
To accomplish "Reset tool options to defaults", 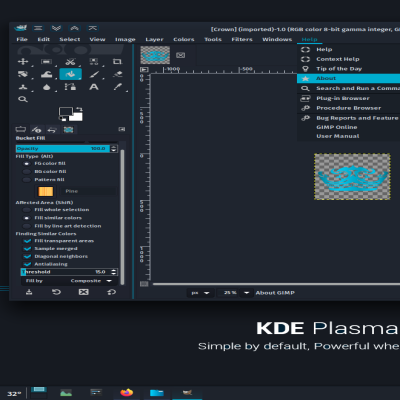I will pos(111,292).
